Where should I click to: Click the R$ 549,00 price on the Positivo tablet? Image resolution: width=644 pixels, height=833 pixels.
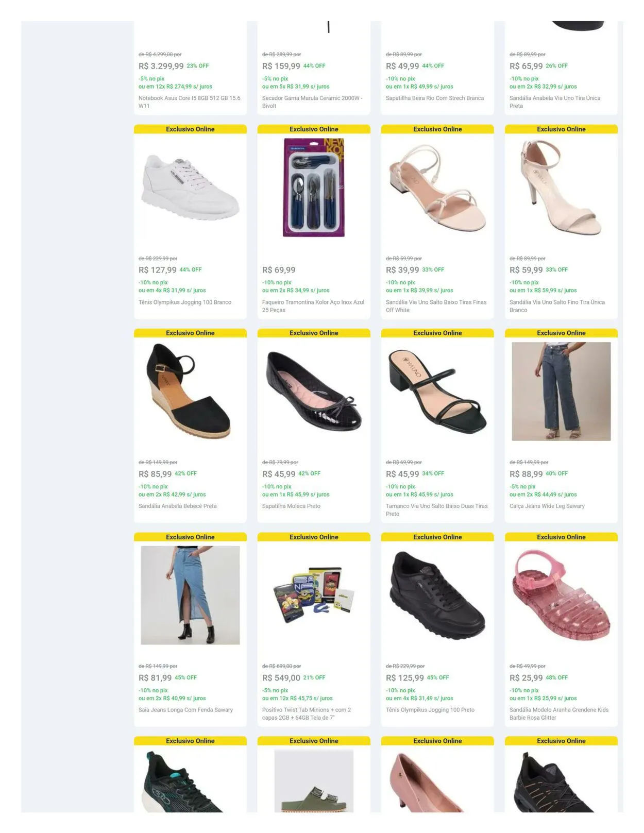click(281, 678)
